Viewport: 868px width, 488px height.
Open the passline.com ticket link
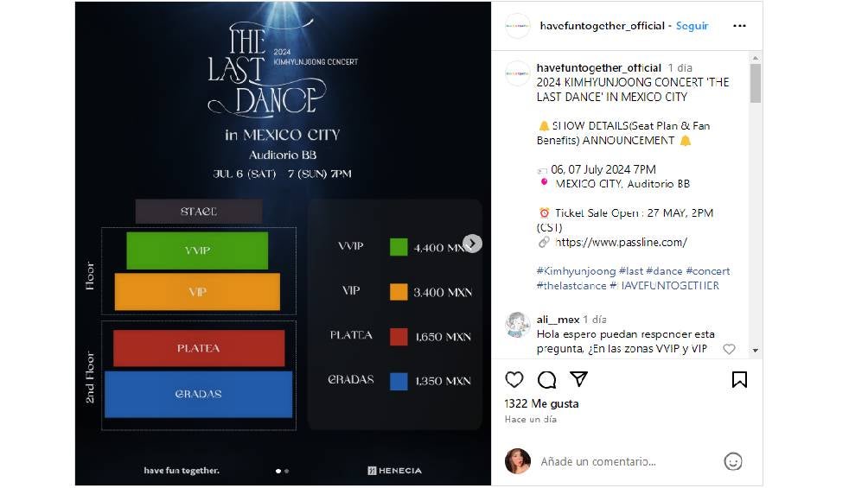click(x=621, y=243)
